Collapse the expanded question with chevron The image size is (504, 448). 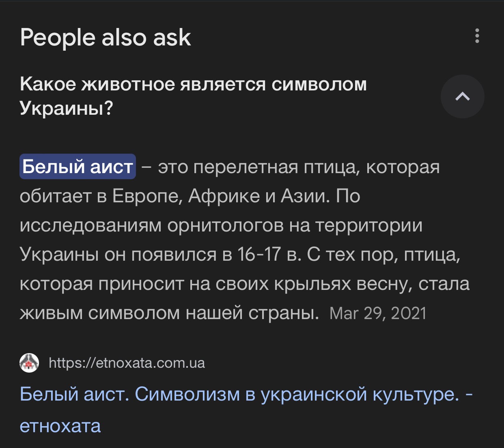(462, 96)
